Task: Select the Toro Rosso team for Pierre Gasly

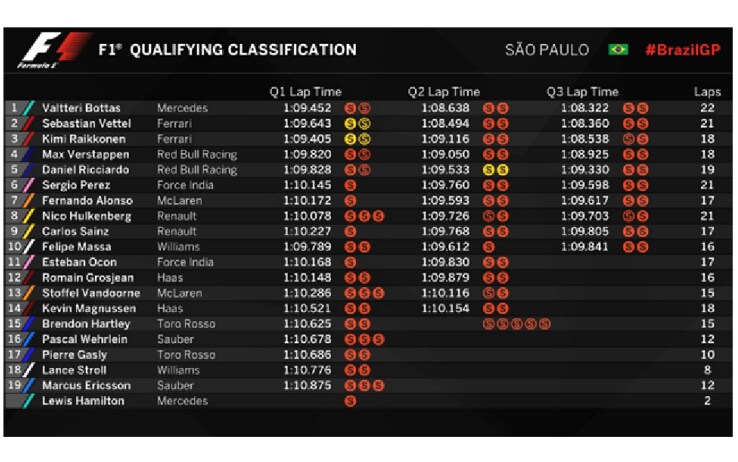Action: point(186,355)
